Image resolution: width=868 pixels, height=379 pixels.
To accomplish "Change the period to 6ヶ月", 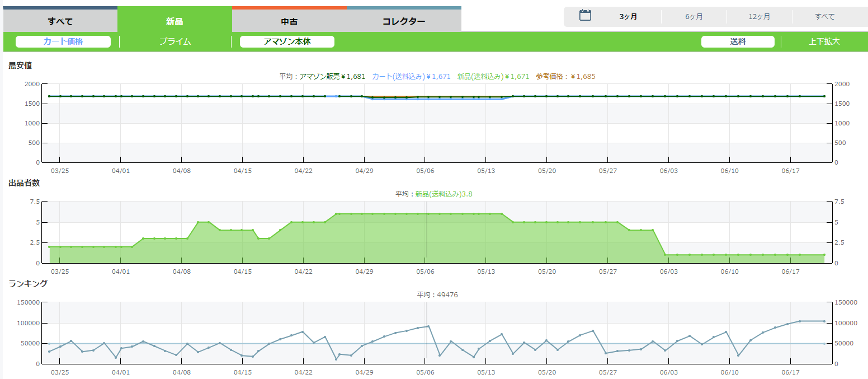I will click(x=694, y=17).
